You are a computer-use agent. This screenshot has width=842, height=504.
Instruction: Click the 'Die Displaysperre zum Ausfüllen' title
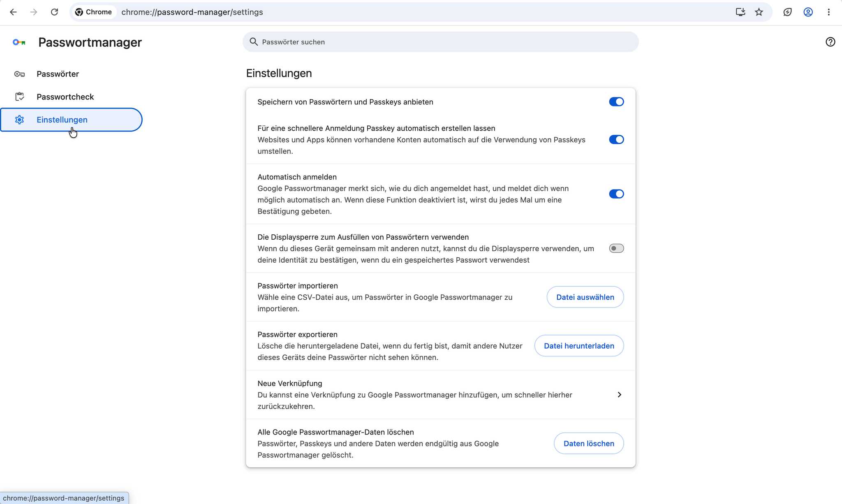[x=363, y=237]
